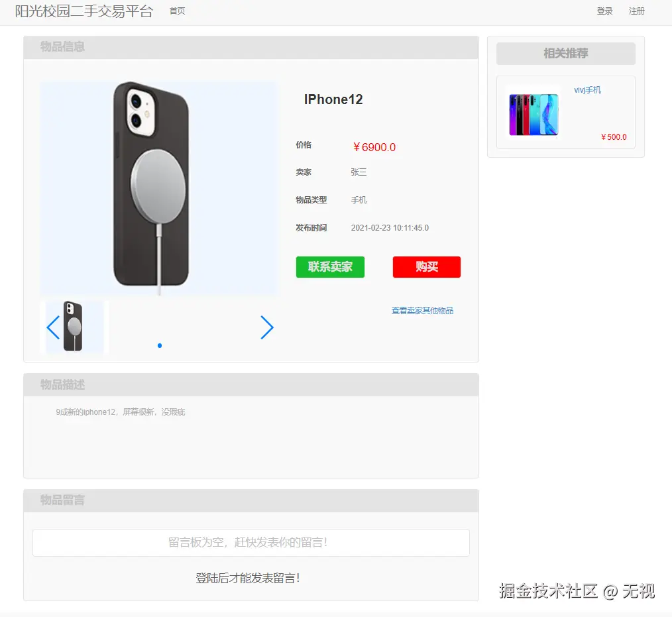Viewport: 672px width, 617px height.
Task: Click the green 联系卖家 button
Action: coord(330,267)
